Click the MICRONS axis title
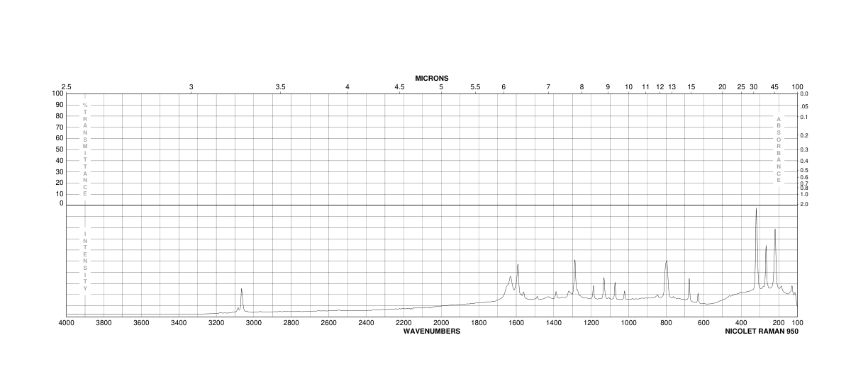This screenshot has height=374, width=868. click(x=432, y=79)
